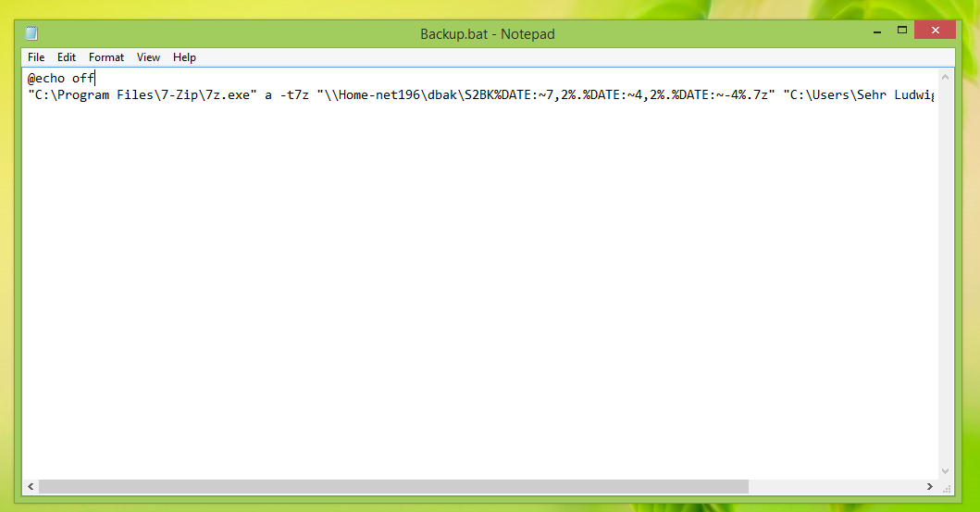Click the resize grip in the bottom-right corner

[947, 486]
